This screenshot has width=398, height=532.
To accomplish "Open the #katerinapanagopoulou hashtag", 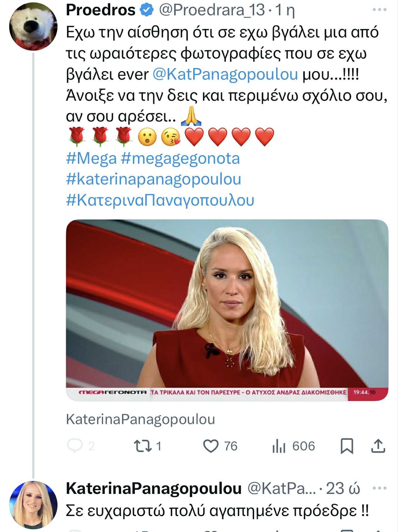I will [153, 179].
